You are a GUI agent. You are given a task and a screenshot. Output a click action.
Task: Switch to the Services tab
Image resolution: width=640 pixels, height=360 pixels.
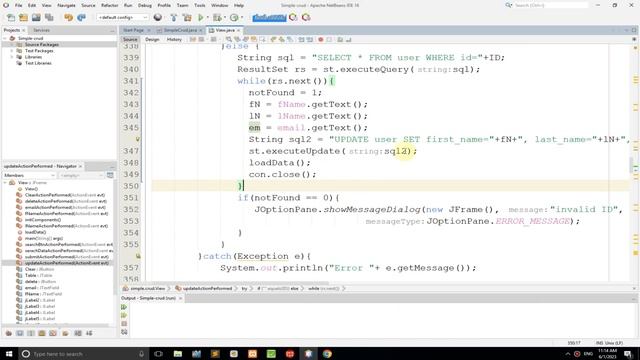(41, 30)
